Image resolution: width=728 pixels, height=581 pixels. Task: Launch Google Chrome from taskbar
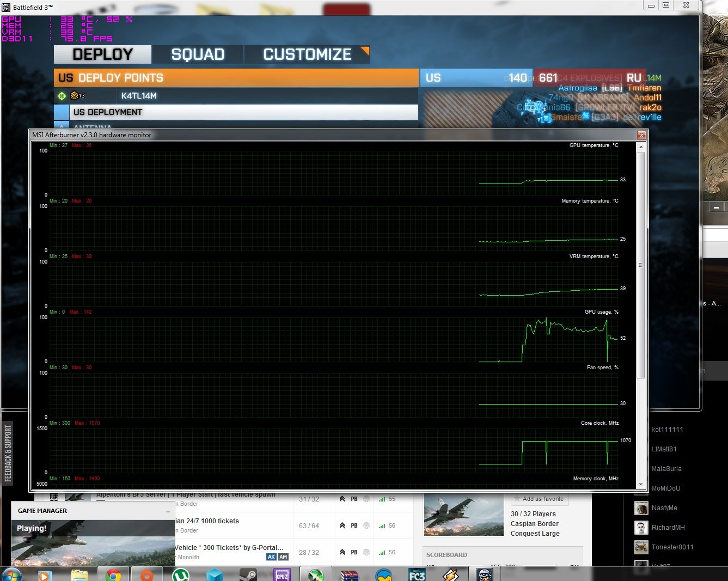coord(113,574)
